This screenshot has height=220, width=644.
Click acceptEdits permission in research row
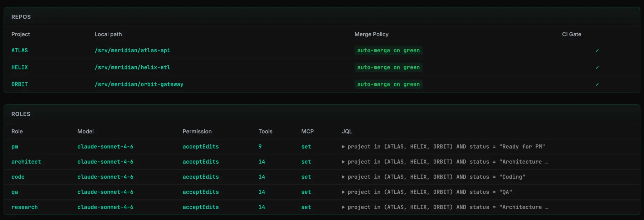(x=201, y=207)
